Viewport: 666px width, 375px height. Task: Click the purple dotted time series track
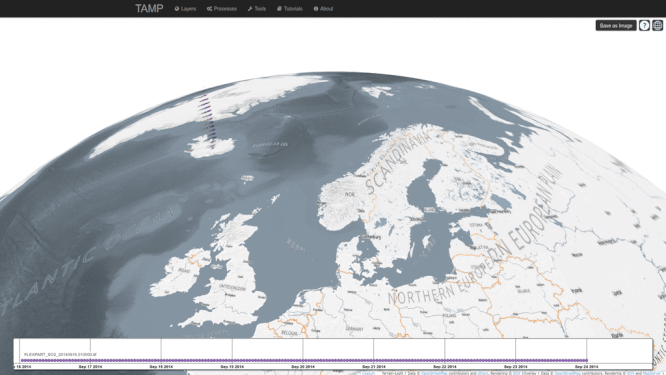[x=304, y=360]
